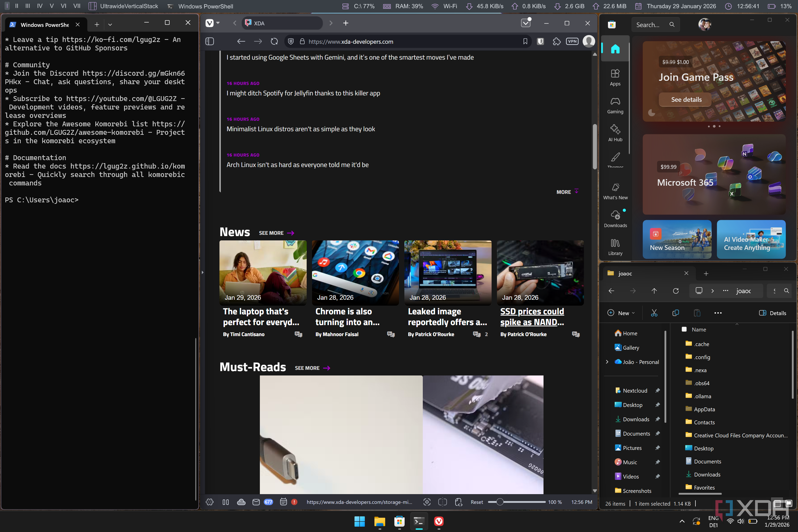Open Vivaldi settings gear in status bar
This screenshot has height=532, width=798.
(x=209, y=502)
